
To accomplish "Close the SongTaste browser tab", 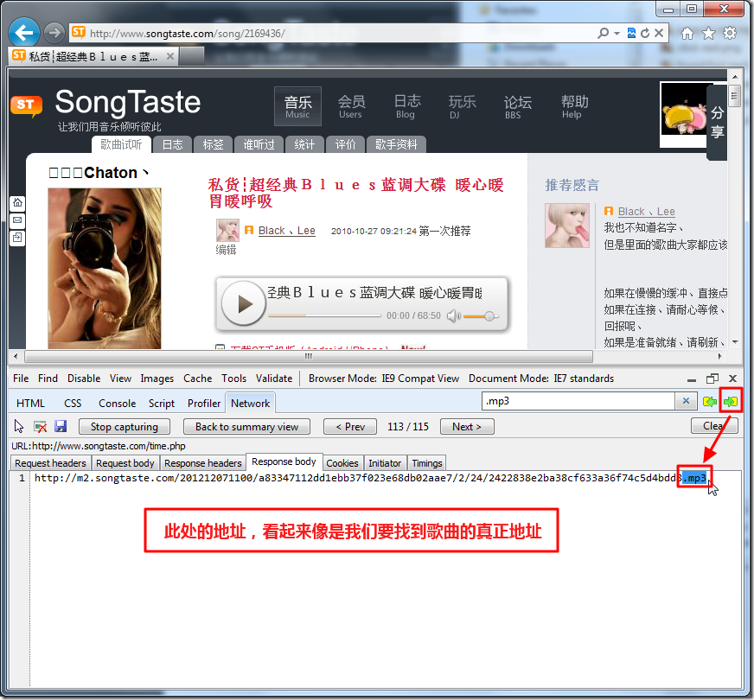I will pyautogui.click(x=169, y=56).
